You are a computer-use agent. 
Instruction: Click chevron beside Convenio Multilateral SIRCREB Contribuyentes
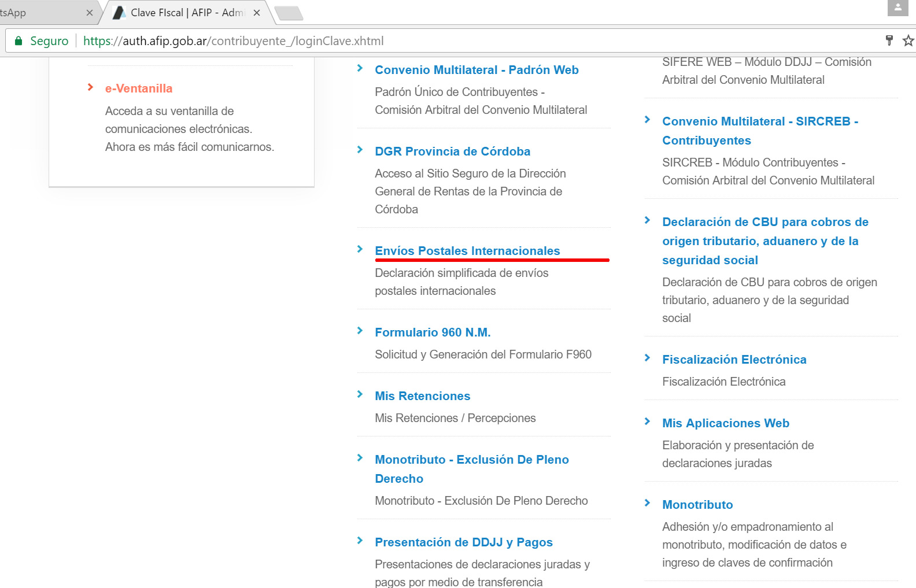(x=648, y=120)
